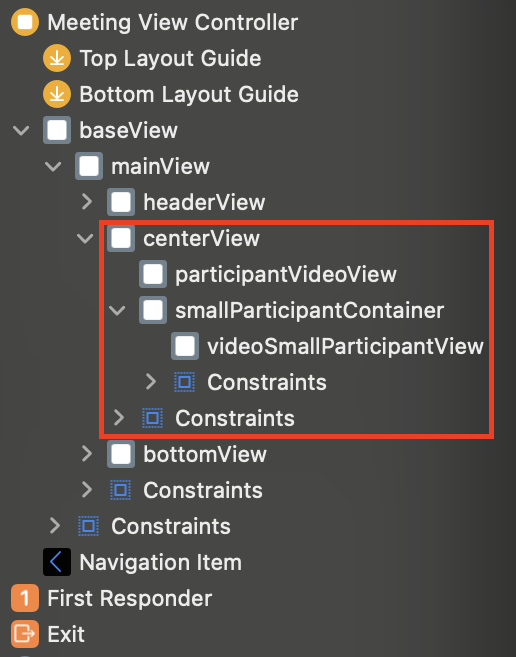Select the smallParticipantContainer label
Viewport: 516px width, 657px height.
click(x=309, y=310)
